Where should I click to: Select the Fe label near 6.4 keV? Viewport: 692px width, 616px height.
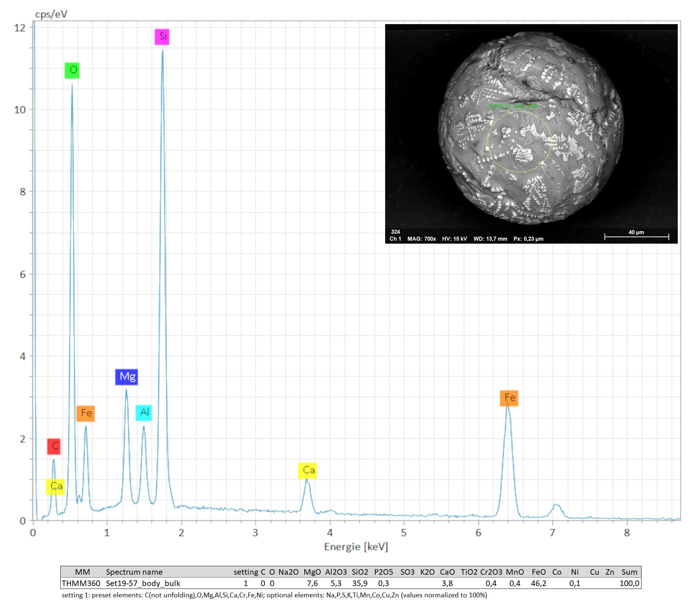(x=509, y=398)
